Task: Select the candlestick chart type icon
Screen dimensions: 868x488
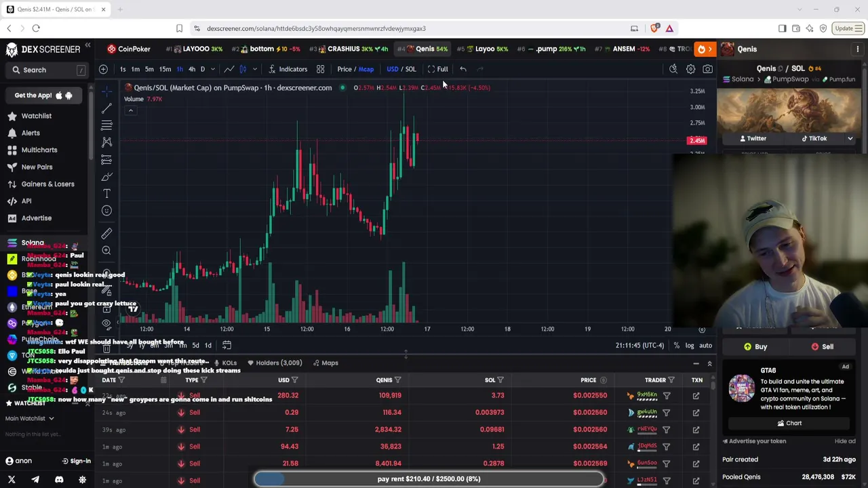Action: (243, 69)
